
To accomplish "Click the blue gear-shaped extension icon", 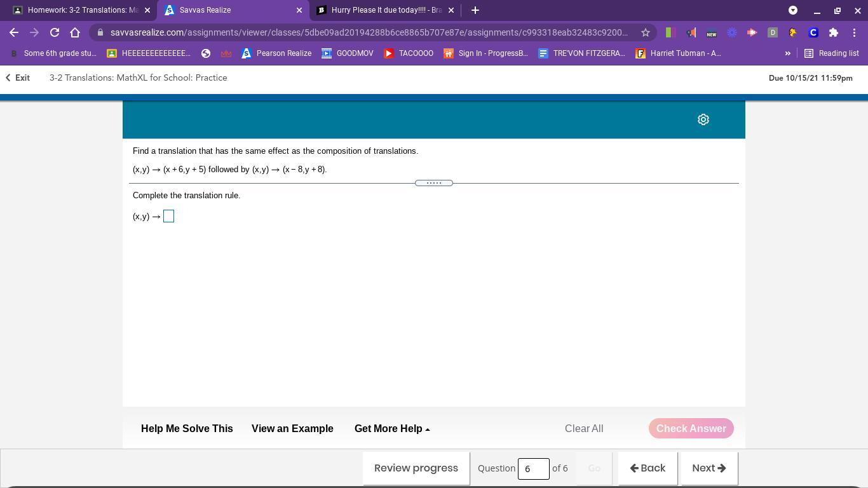I will (x=732, y=32).
